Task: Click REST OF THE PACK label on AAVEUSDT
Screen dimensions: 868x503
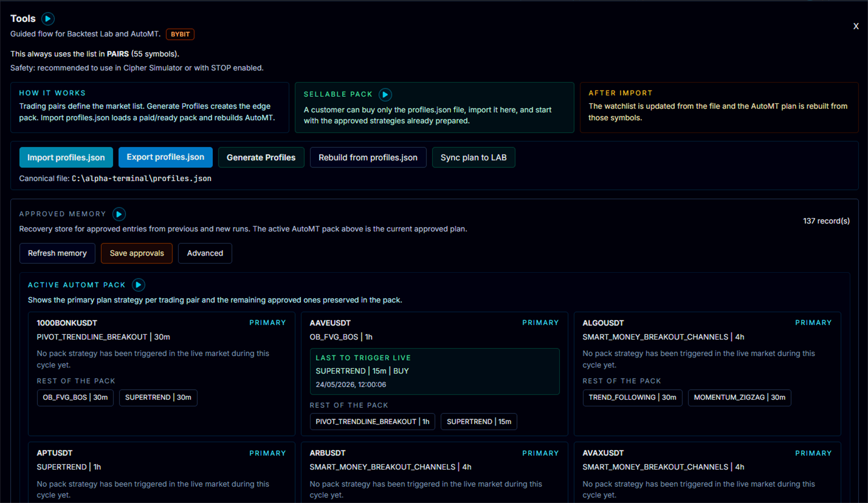Action: click(x=349, y=405)
